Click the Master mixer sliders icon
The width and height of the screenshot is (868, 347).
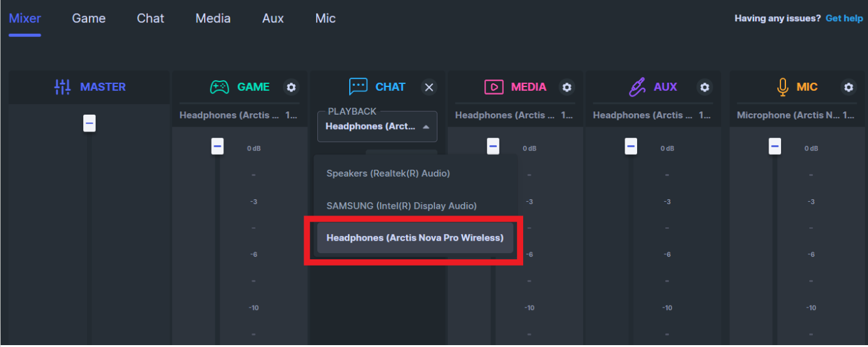pyautogui.click(x=63, y=87)
